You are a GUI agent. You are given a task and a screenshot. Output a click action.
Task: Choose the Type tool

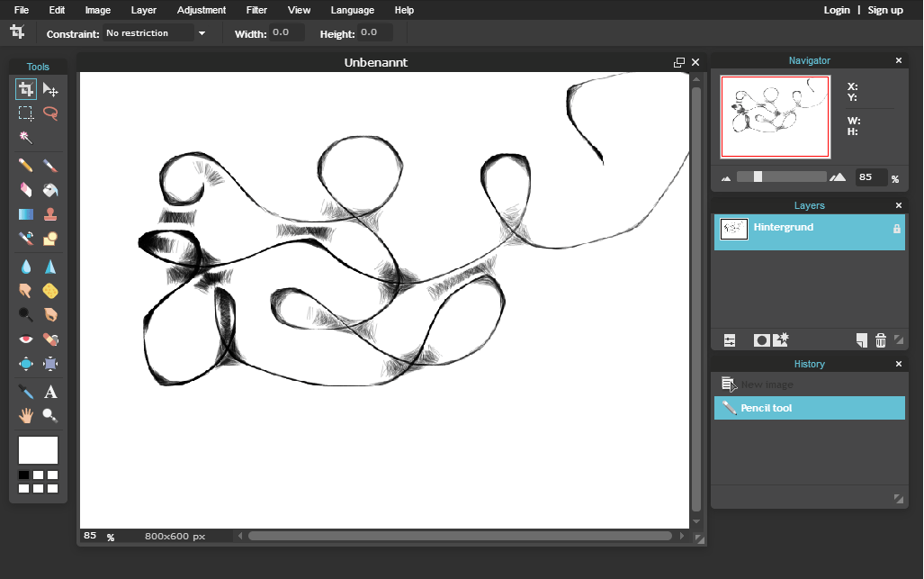pos(50,392)
